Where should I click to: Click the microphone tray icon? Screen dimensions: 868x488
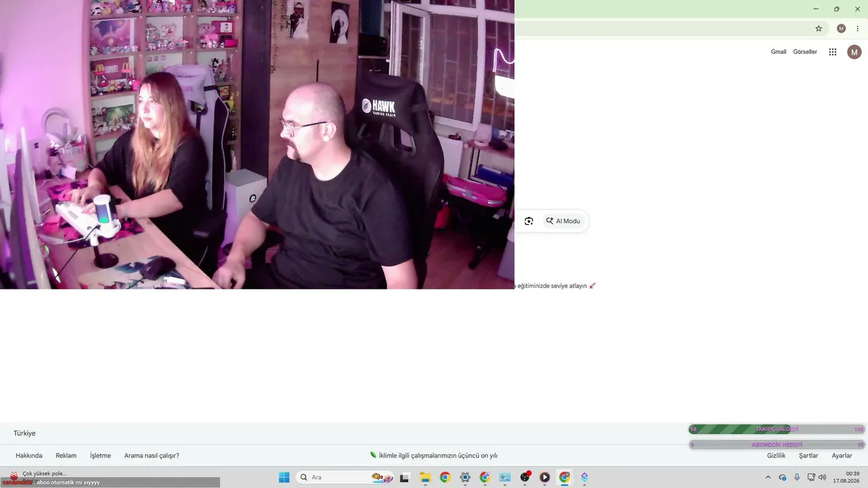pos(797,477)
